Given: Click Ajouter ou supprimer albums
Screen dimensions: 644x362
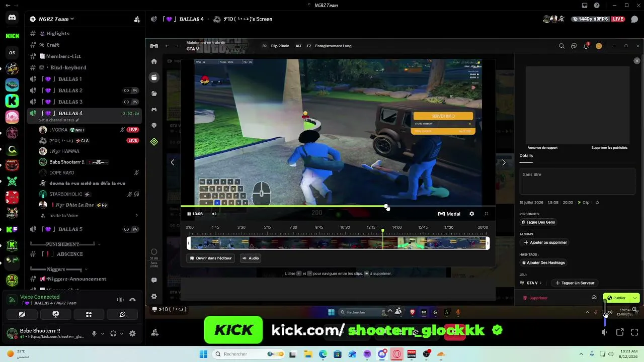Looking at the screenshot, I should pyautogui.click(x=545, y=242).
